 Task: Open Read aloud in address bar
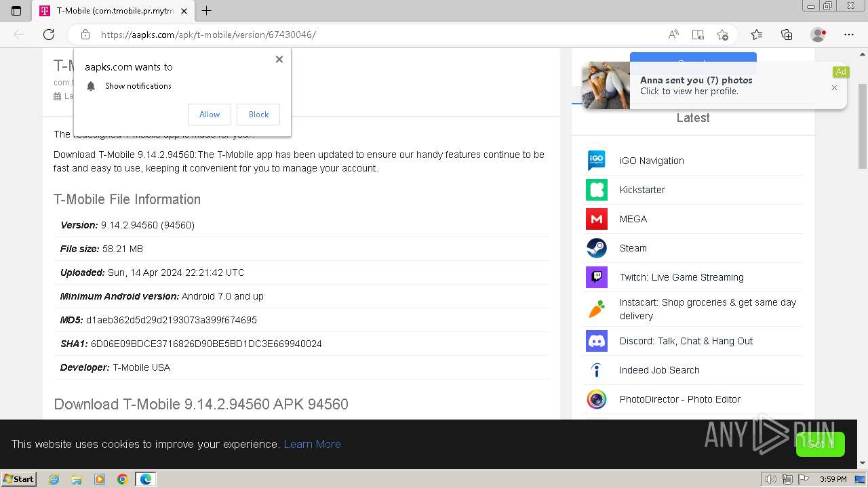click(x=673, y=35)
